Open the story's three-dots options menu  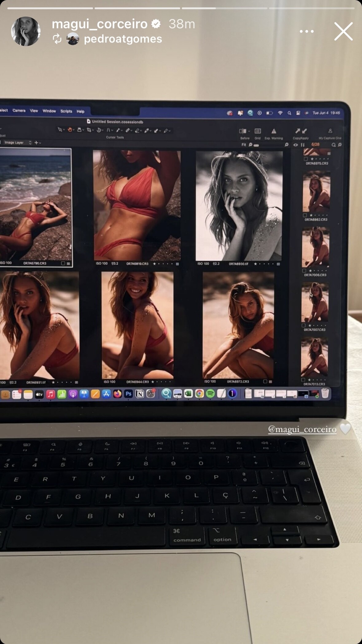(x=306, y=31)
